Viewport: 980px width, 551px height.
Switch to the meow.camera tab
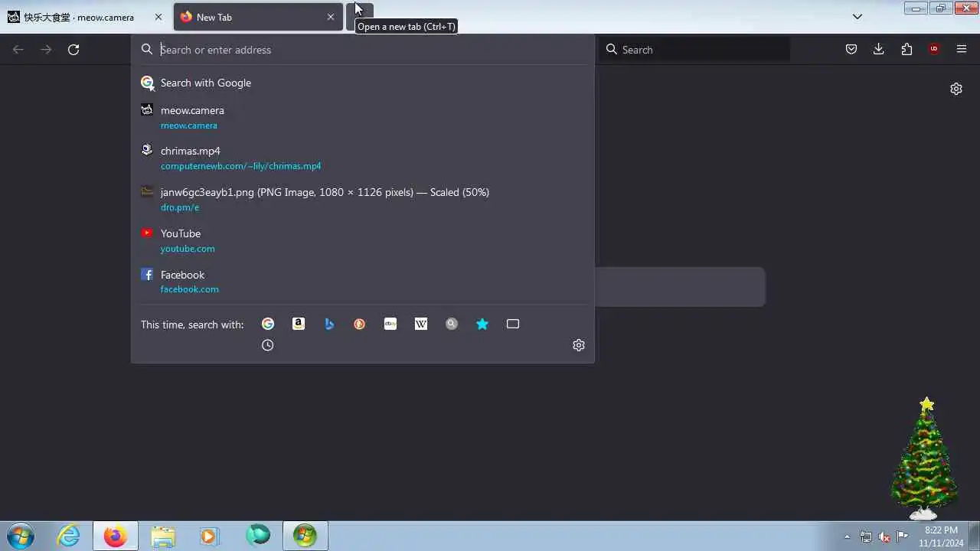[84, 17]
